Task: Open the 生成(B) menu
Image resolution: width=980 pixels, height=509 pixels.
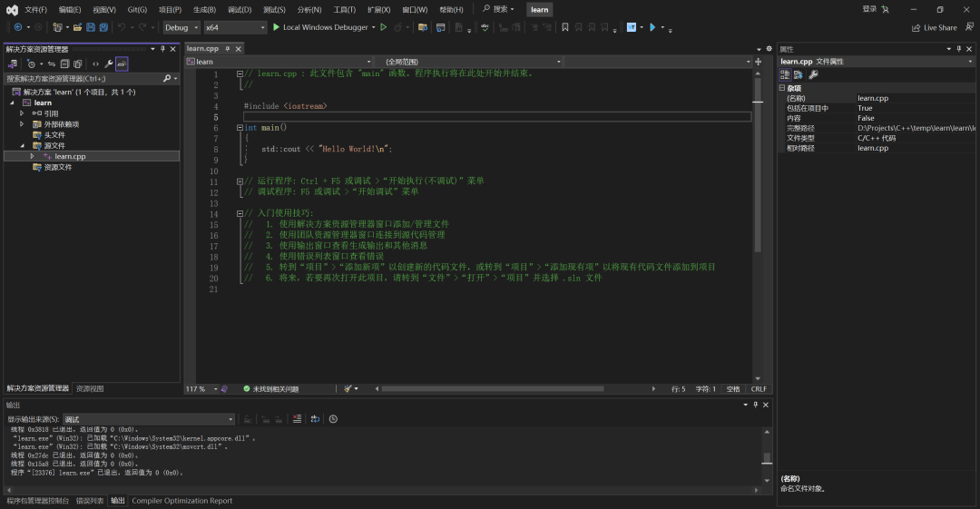Action: pos(204,9)
